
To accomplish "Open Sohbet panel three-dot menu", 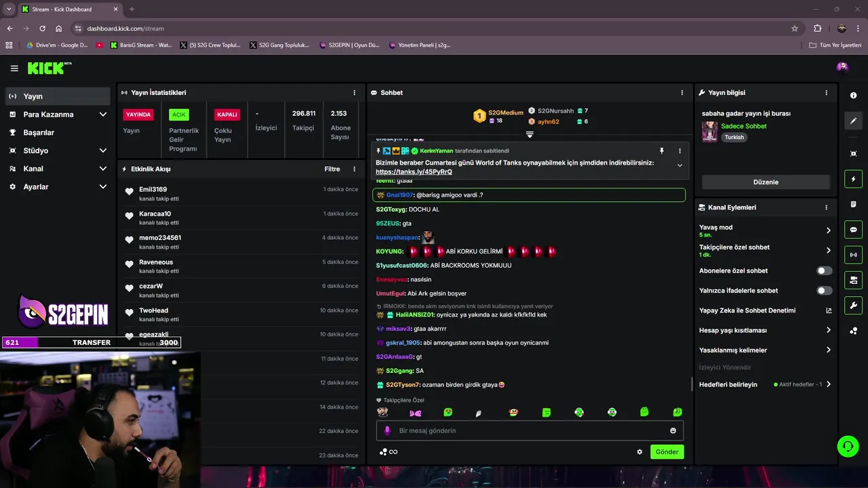I will tap(682, 92).
